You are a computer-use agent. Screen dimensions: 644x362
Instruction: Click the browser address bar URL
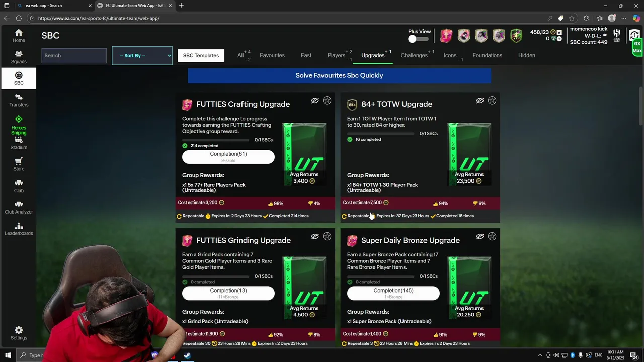99,18
